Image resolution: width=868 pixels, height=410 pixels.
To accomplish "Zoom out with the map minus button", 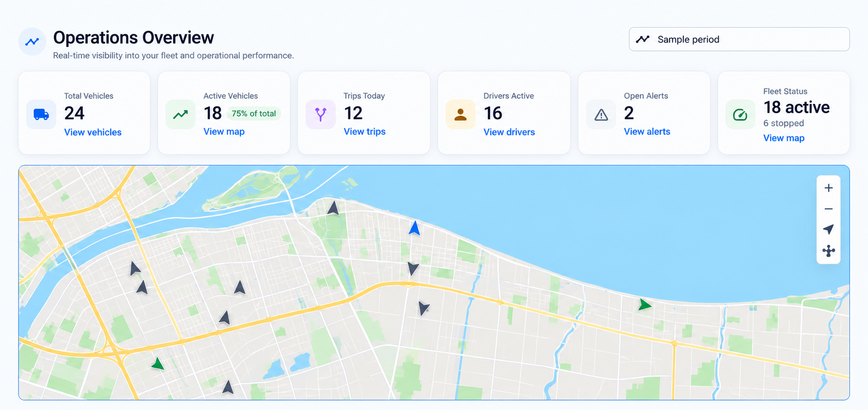I will [x=829, y=209].
